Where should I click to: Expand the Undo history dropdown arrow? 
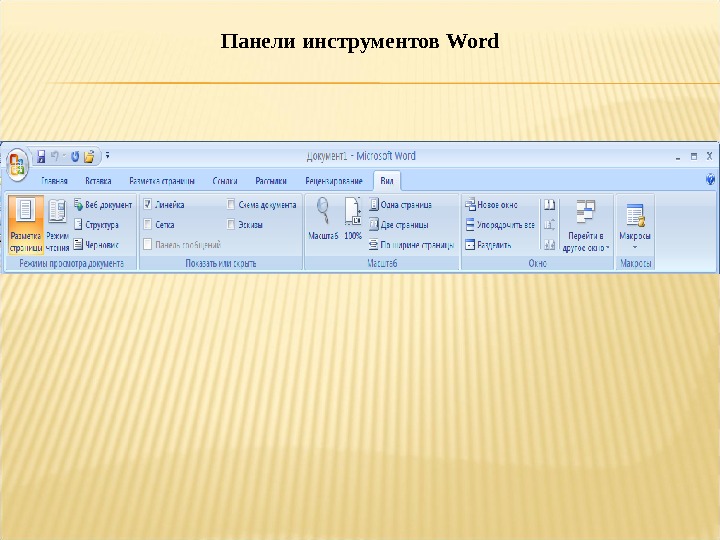pyautogui.click(x=64, y=156)
